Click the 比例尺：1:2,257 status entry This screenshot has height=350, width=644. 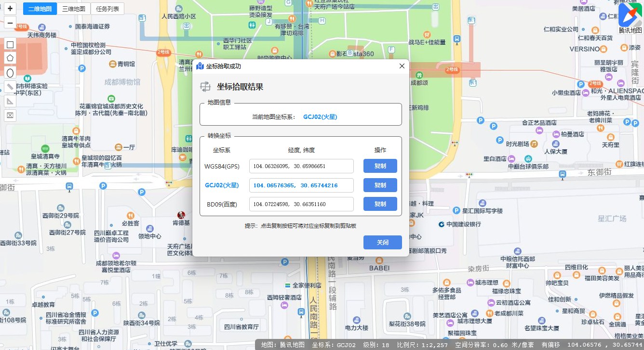[422, 345]
